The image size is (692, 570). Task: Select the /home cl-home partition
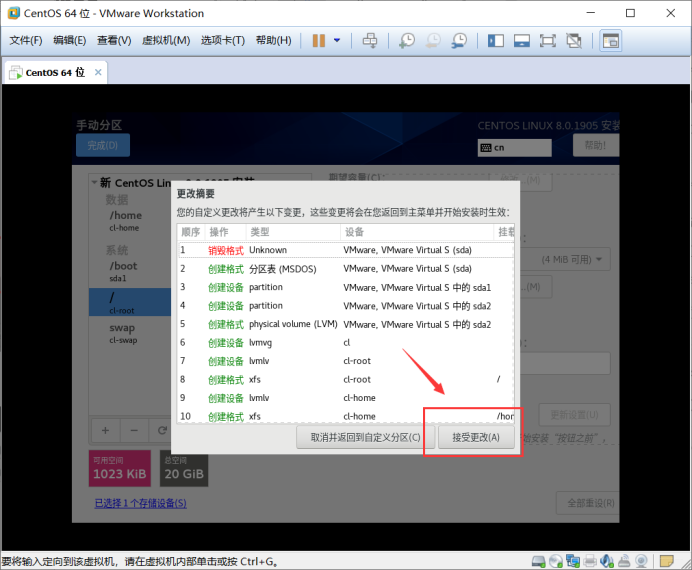(130, 220)
